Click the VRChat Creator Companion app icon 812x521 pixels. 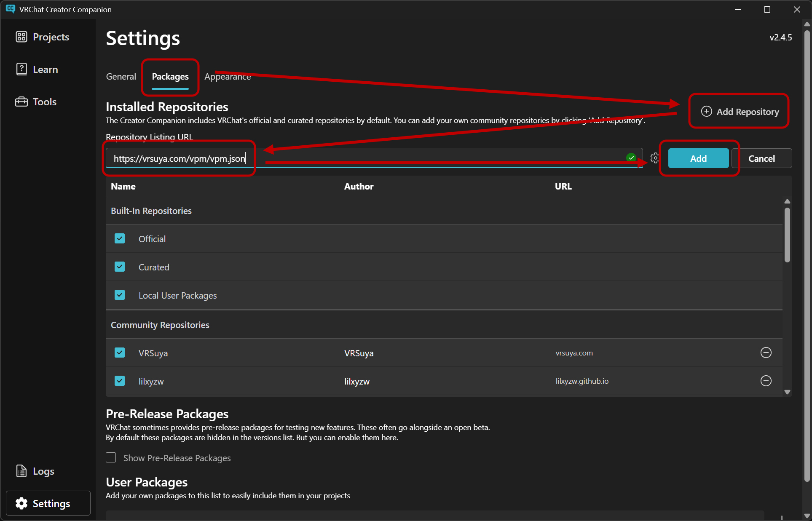pos(10,9)
